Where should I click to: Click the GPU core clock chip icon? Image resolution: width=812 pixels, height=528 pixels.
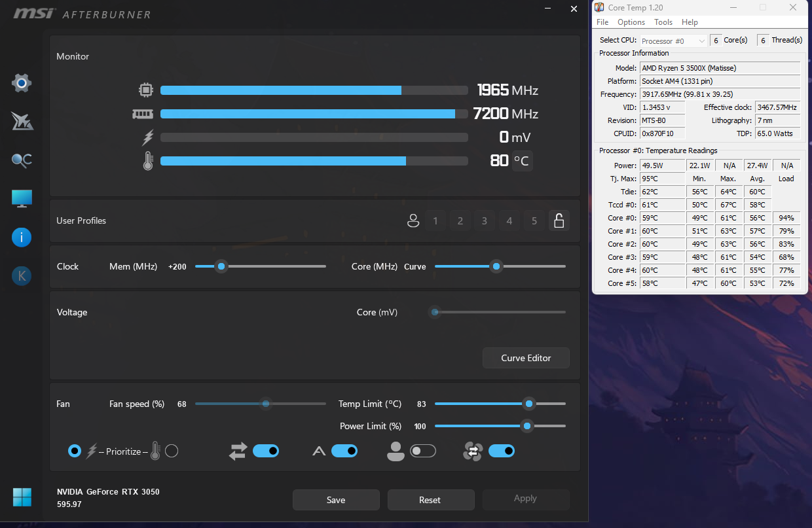[x=145, y=90]
